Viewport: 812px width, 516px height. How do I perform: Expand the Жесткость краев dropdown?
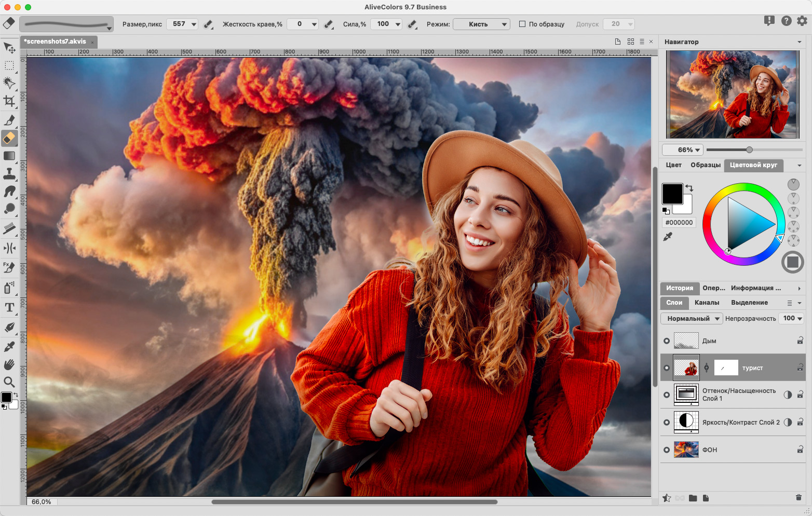314,24
